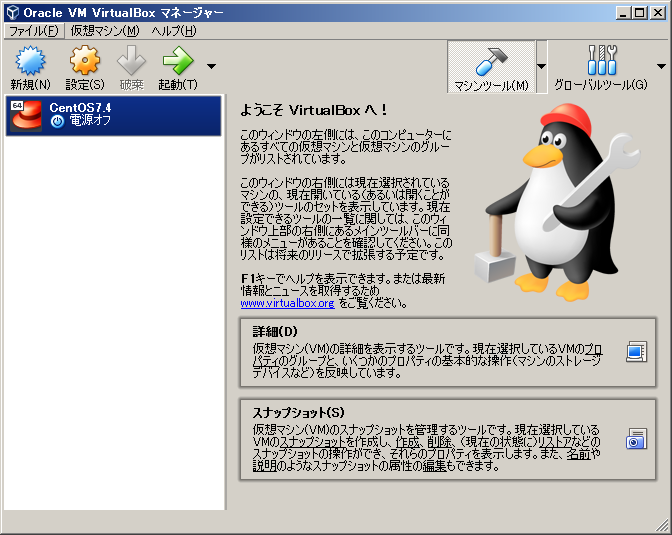Viewport: 672px width, 535px height.
Task: Close the VirtualBox マネージャー window
Action: pyautogui.click(x=657, y=12)
